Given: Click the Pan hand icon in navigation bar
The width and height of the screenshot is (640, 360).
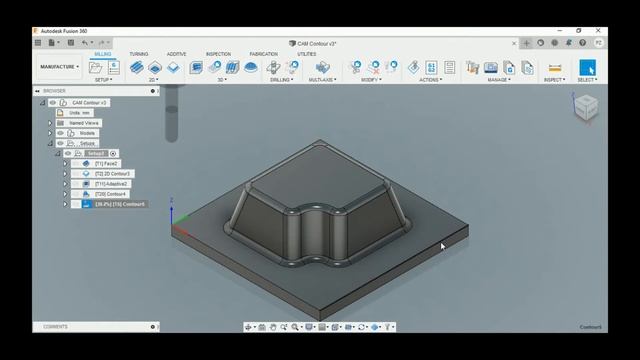Looking at the screenshot, I should (x=273, y=327).
